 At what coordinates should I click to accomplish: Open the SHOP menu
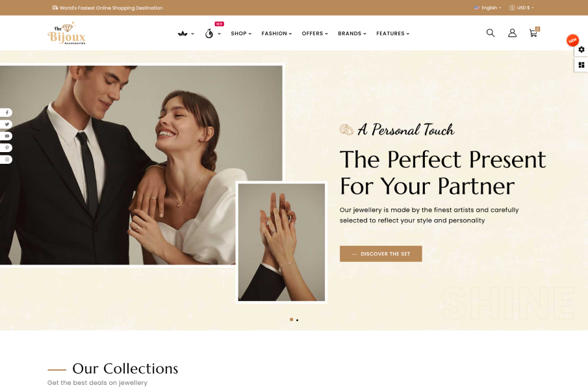coord(241,33)
